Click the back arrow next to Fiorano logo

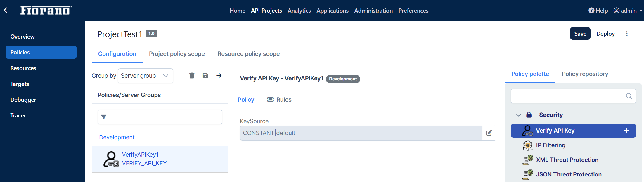coord(6,11)
